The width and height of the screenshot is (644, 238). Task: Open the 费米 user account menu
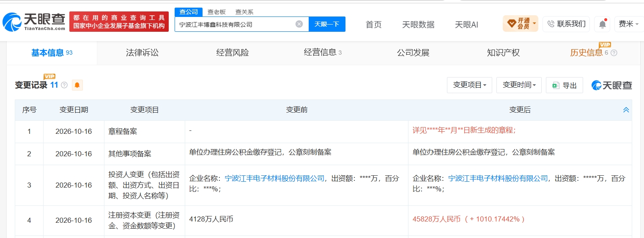click(628, 24)
